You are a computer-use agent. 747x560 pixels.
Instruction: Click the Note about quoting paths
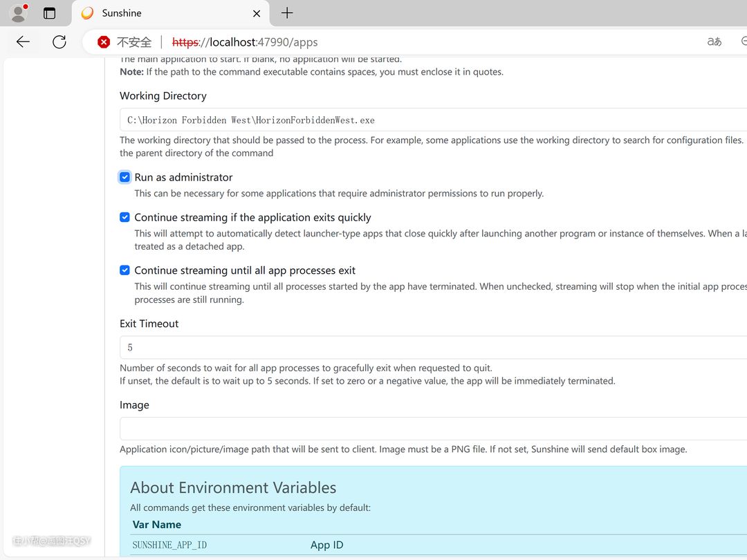(x=311, y=72)
